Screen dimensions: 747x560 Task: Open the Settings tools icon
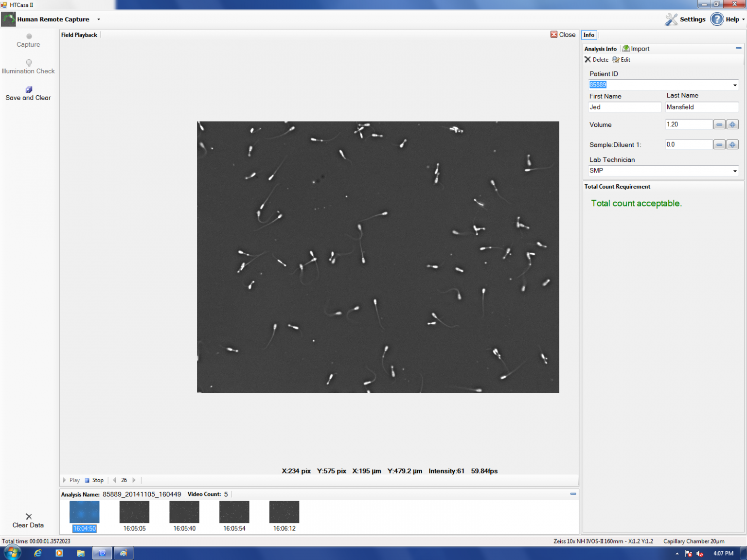coord(671,19)
